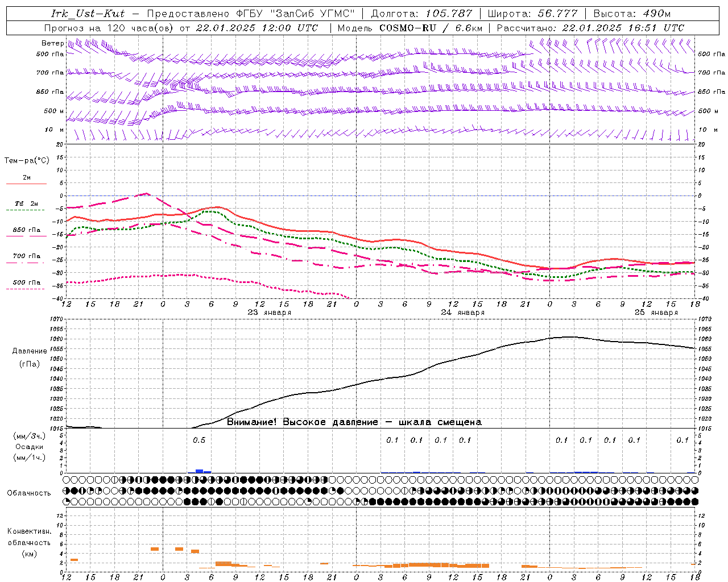Click the Давление pressure panel label
The height and width of the screenshot is (582, 728).
(30, 351)
